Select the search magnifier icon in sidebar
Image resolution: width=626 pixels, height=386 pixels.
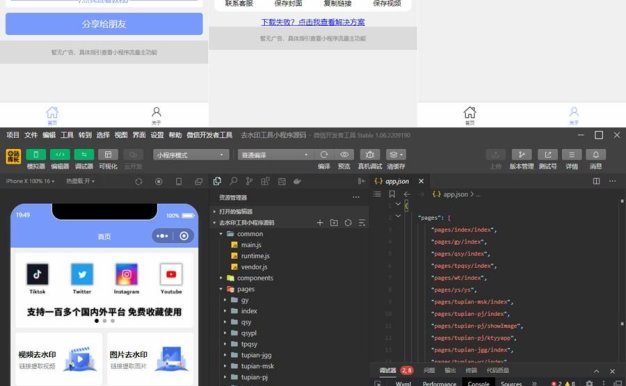pyautogui.click(x=233, y=181)
